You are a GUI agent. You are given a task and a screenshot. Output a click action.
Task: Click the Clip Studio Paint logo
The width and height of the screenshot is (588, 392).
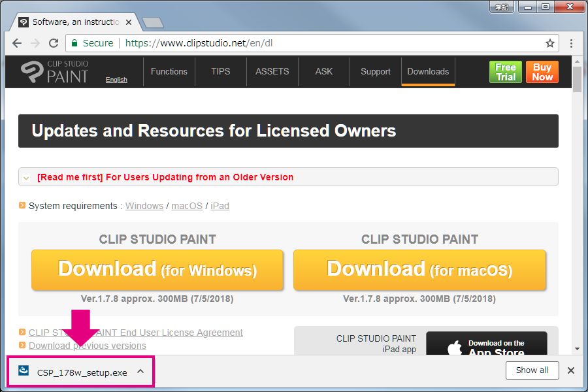[x=54, y=71]
